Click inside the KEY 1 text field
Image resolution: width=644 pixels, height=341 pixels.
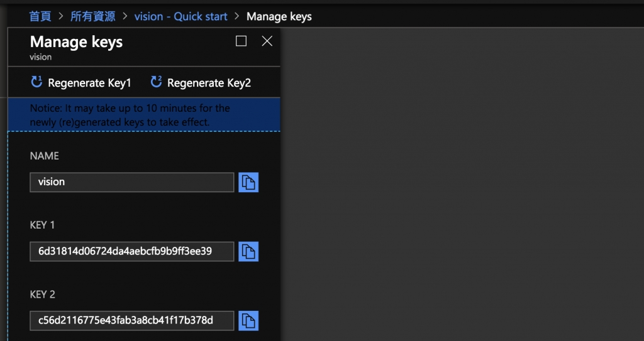tap(131, 251)
